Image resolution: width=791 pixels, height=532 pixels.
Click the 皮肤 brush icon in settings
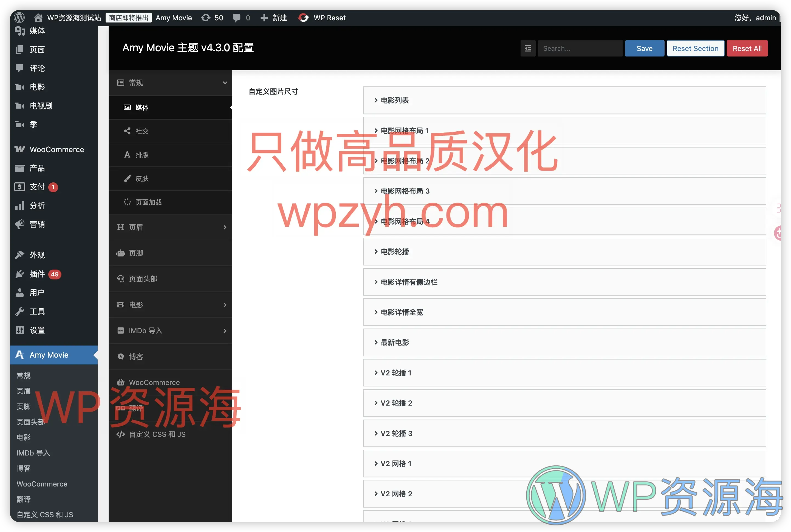(x=127, y=179)
